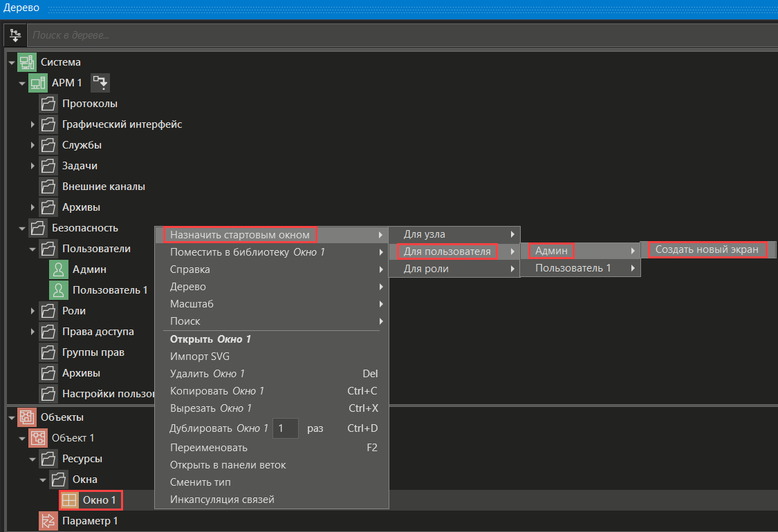Choose Переименовать from context menu
Image resolution: width=778 pixels, height=532 pixels.
pyautogui.click(x=208, y=448)
